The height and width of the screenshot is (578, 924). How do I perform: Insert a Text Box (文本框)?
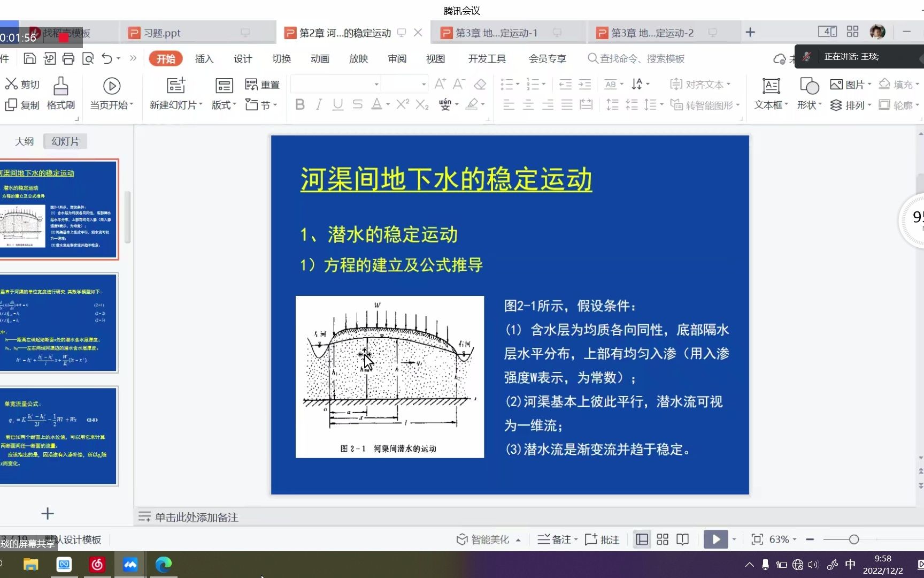click(771, 94)
